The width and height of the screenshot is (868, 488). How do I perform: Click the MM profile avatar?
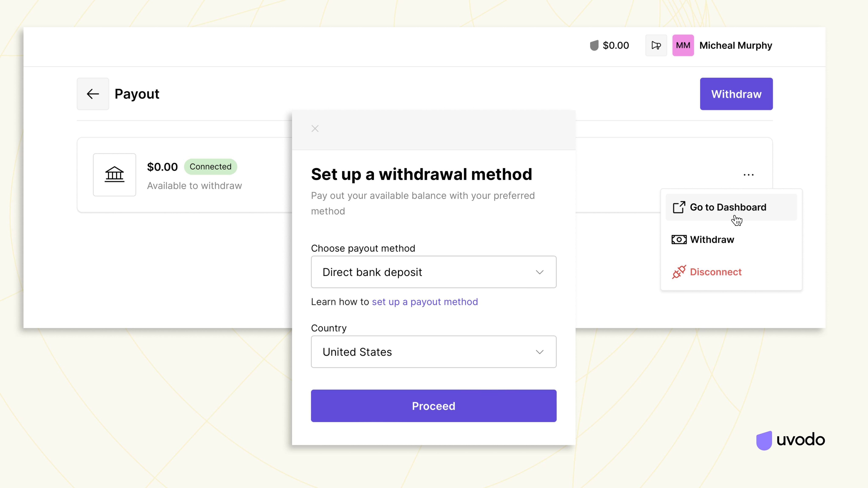coord(683,46)
